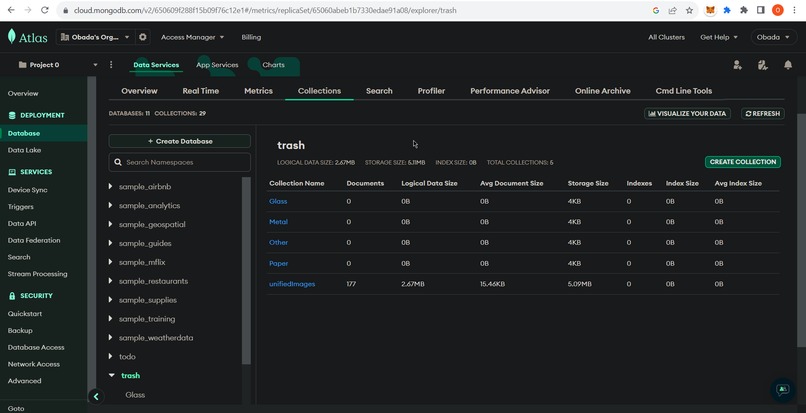806x413 pixels.
Task: Open organization settings gear icon
Action: (143, 37)
